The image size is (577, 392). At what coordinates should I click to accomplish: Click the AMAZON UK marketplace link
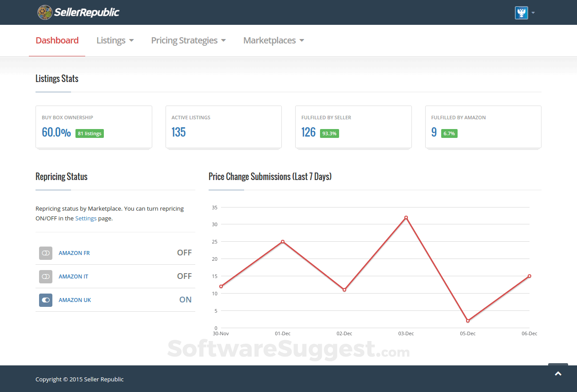pos(75,300)
